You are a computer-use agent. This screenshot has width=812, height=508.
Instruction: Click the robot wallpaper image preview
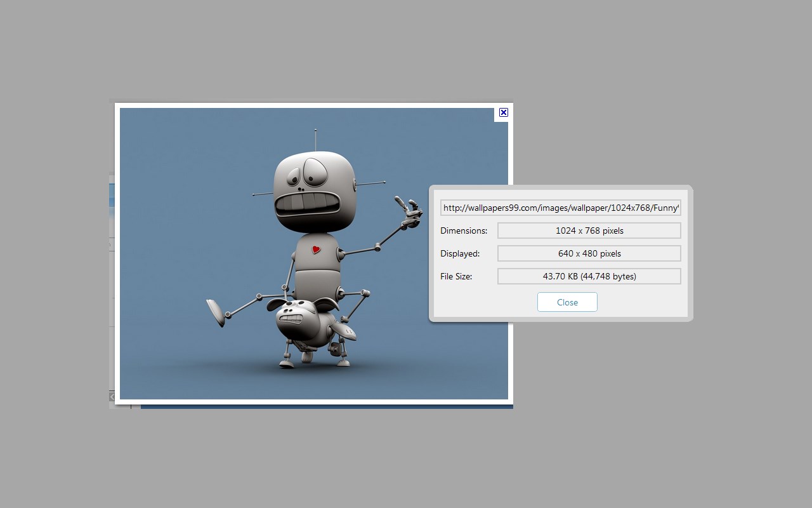click(314, 253)
